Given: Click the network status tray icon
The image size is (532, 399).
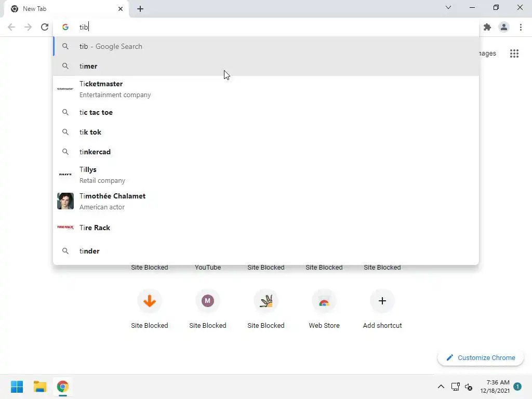Looking at the screenshot, I should coord(455,387).
